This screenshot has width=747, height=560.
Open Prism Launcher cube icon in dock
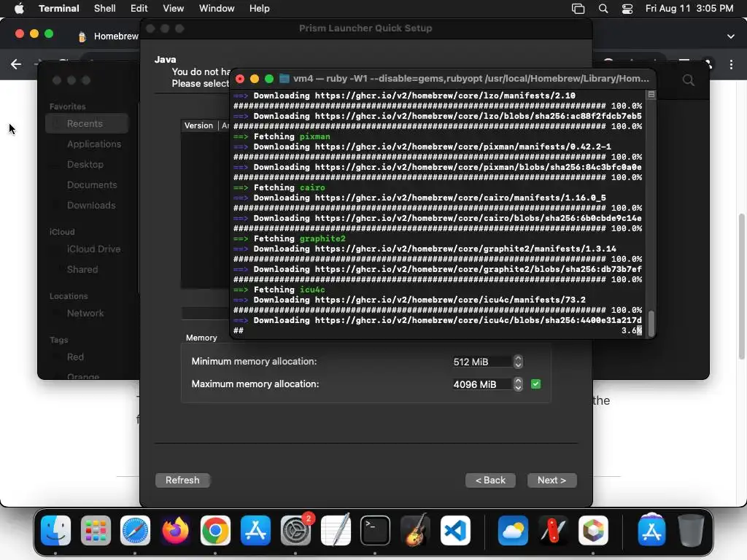point(593,530)
